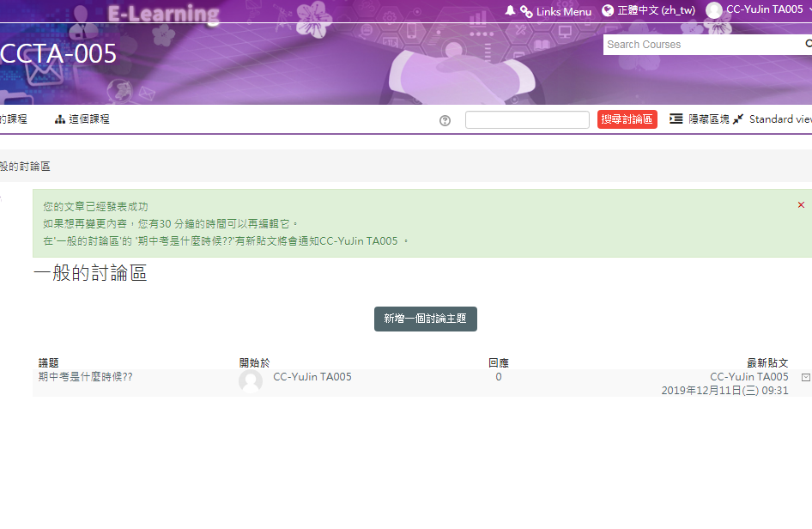812x529 pixels.
Task: Open the 正體中文 (zh_tw) language dropdown
Action: pyautogui.click(x=656, y=11)
